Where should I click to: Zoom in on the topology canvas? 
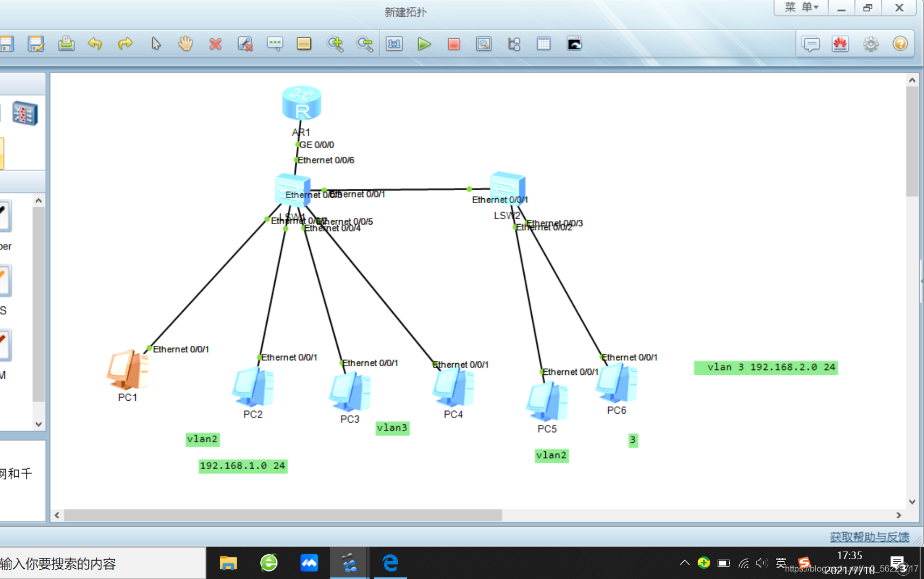coord(335,44)
